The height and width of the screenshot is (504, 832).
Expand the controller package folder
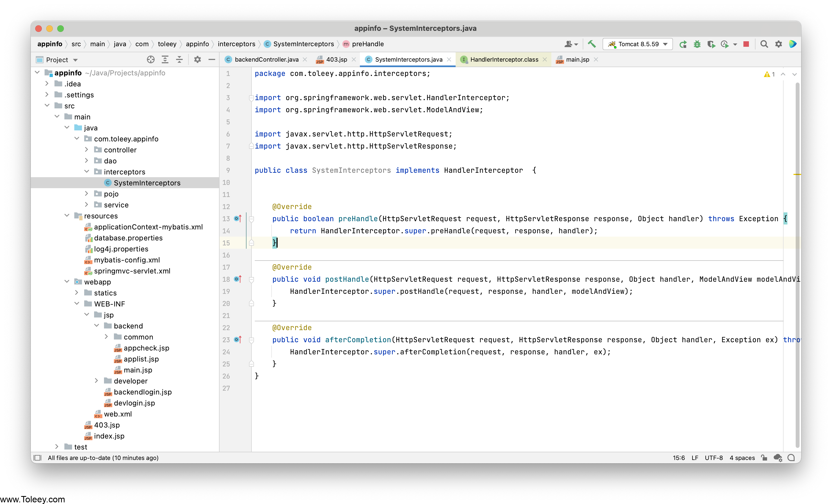[x=86, y=150]
